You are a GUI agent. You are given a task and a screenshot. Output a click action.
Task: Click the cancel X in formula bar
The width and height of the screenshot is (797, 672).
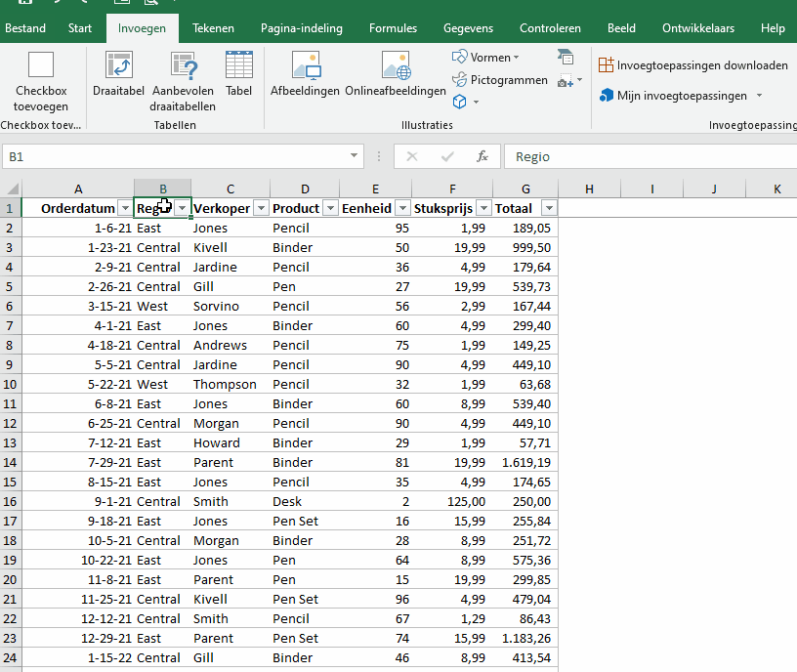click(412, 156)
